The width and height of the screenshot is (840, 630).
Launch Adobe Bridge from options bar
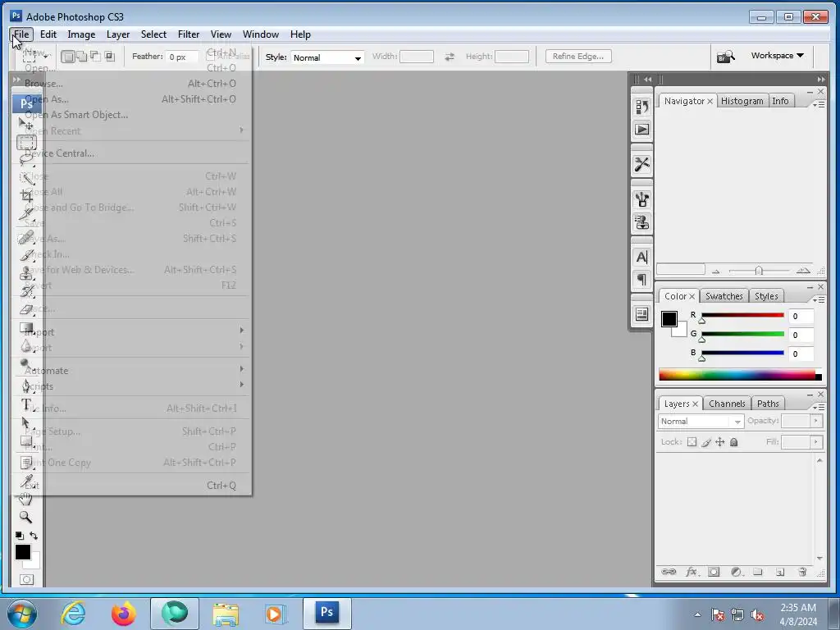(x=726, y=57)
